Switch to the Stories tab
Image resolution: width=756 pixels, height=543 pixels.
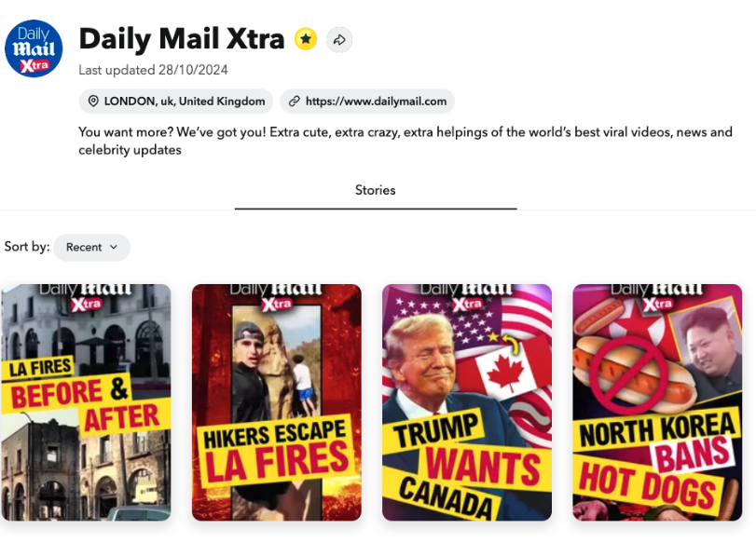click(376, 190)
